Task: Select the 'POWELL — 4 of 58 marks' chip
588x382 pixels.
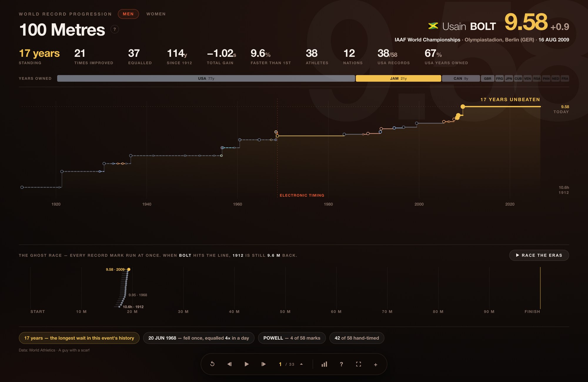Action: tap(292, 338)
